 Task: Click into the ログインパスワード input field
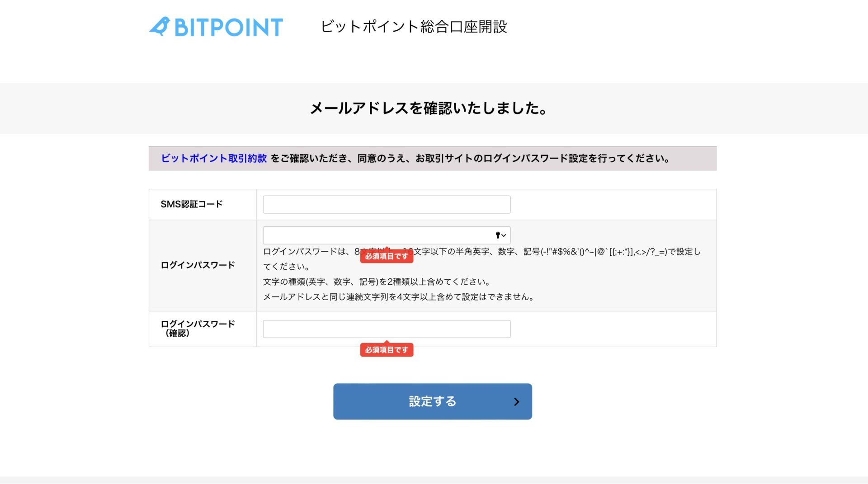(377, 235)
